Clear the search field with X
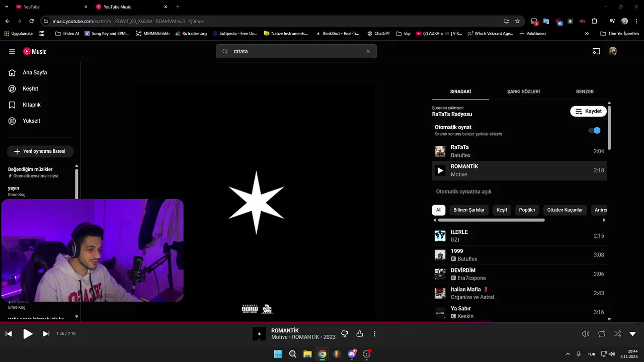The width and height of the screenshot is (644, 362). point(368,51)
